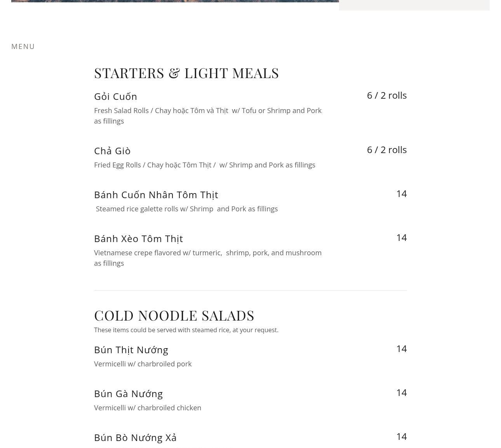This screenshot has width=501, height=448.
Task: Click the MENU label at left
Action: (x=23, y=46)
